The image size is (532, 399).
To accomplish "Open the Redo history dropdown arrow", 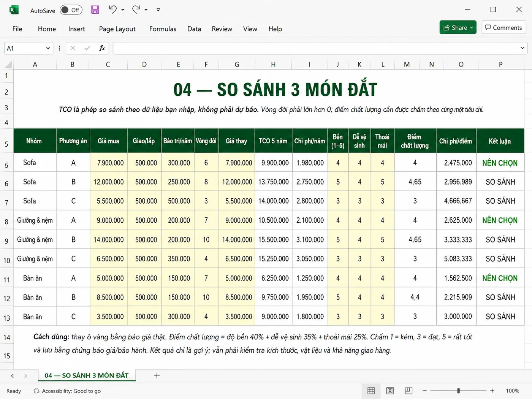I will [x=146, y=10].
